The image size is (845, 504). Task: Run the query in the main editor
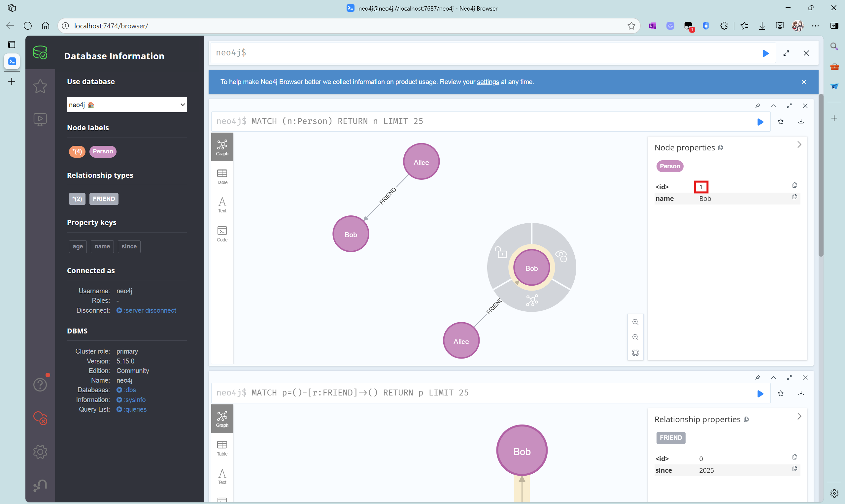765,53
